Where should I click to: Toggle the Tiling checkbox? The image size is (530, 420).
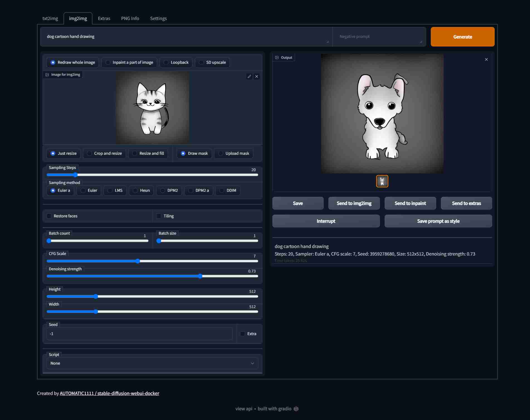pyautogui.click(x=159, y=216)
